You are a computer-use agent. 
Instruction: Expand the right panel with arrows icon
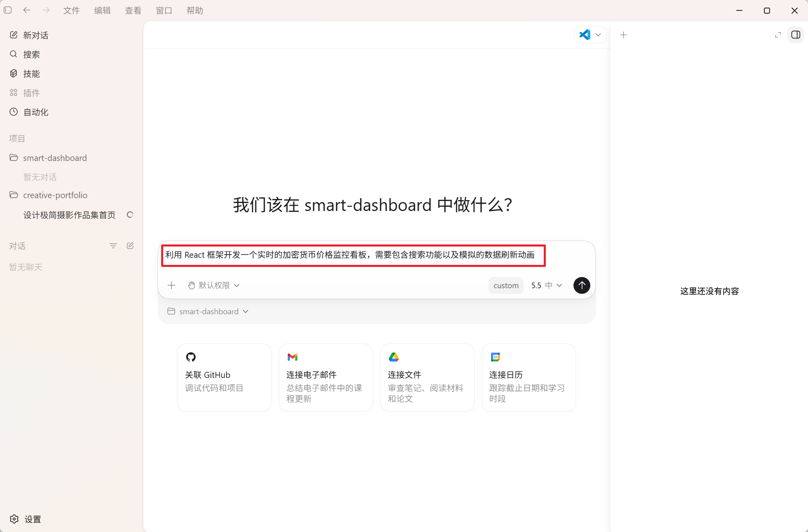tap(778, 35)
